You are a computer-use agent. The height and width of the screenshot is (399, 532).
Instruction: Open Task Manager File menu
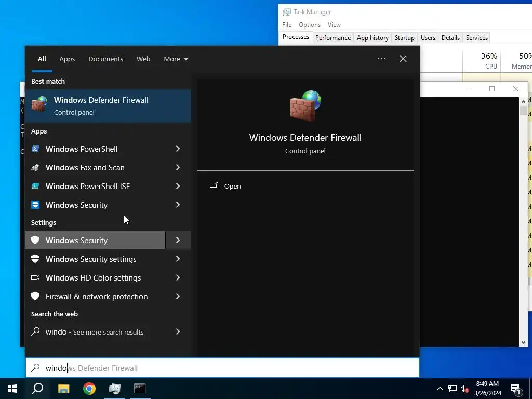coord(287,25)
